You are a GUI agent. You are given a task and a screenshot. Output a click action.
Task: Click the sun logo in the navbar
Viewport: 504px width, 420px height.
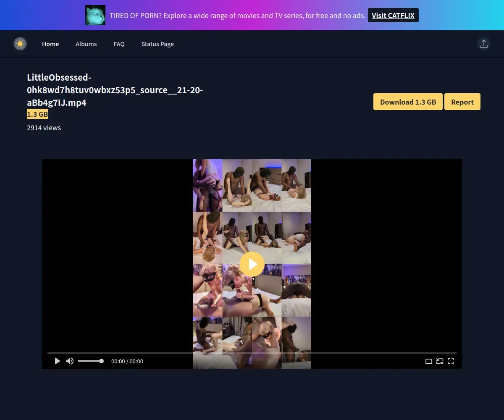20,44
